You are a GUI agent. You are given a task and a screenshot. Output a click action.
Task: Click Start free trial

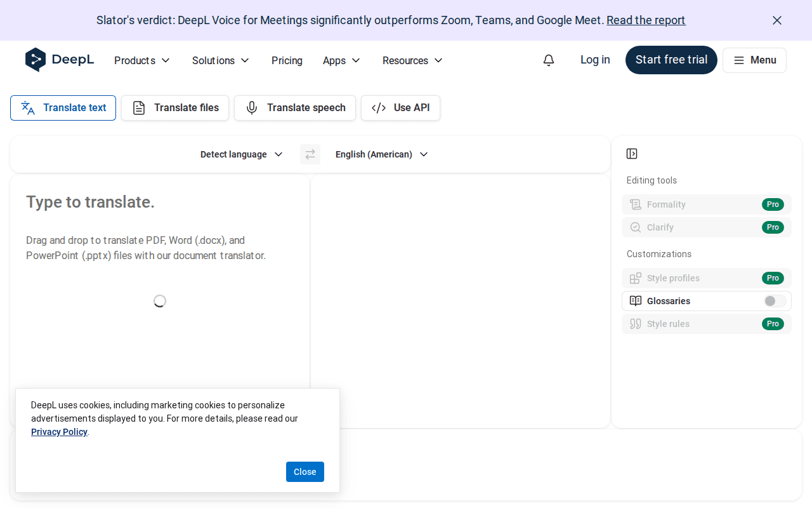coord(671,60)
